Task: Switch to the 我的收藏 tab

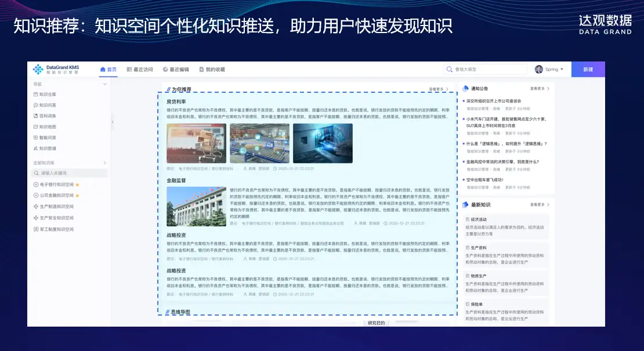Action: [x=212, y=70]
